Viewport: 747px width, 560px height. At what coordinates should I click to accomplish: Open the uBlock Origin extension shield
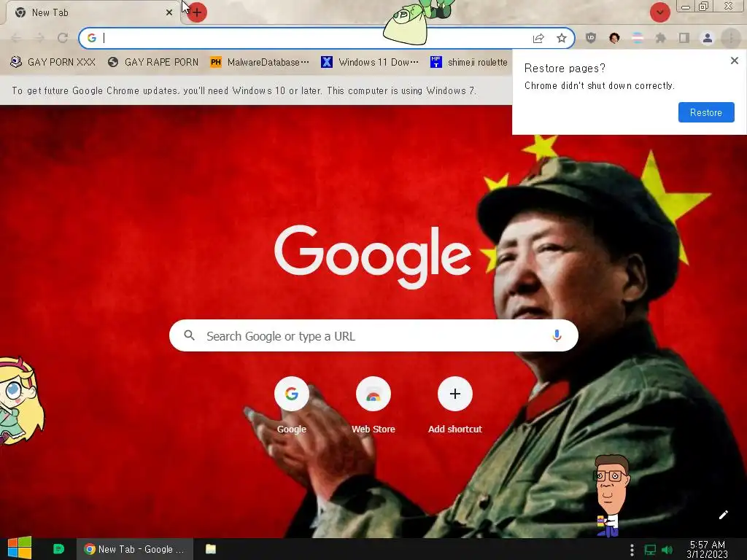[591, 38]
